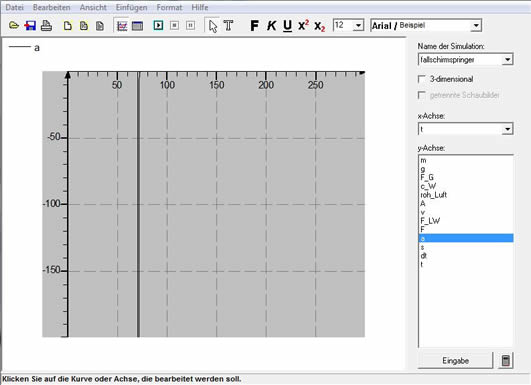Click the Eingabe button
Screen dimensions: 531x385
(455, 361)
